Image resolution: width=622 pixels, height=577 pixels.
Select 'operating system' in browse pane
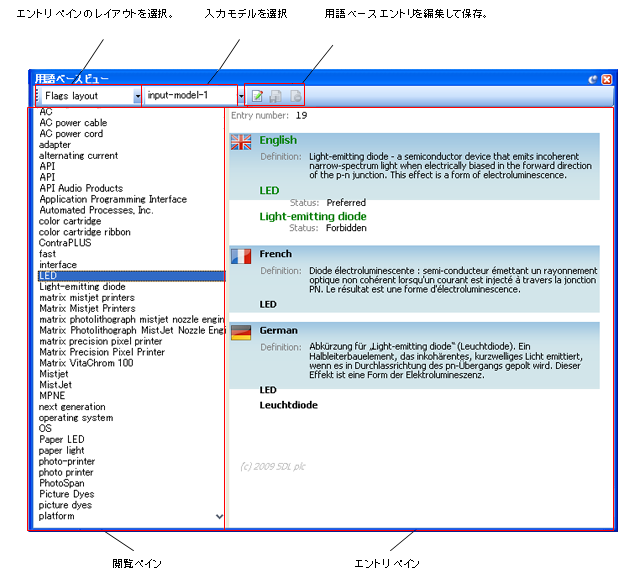(x=76, y=418)
